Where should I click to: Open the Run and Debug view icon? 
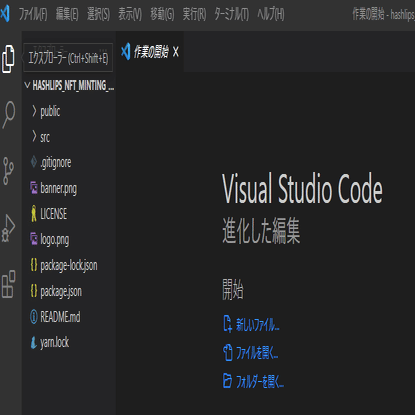coord(9,228)
